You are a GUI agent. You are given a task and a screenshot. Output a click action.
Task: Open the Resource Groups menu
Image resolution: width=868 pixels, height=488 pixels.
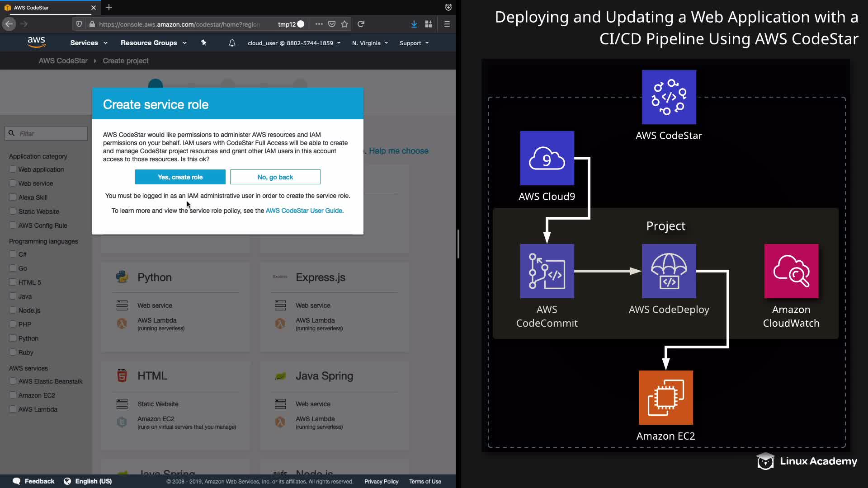coord(153,43)
